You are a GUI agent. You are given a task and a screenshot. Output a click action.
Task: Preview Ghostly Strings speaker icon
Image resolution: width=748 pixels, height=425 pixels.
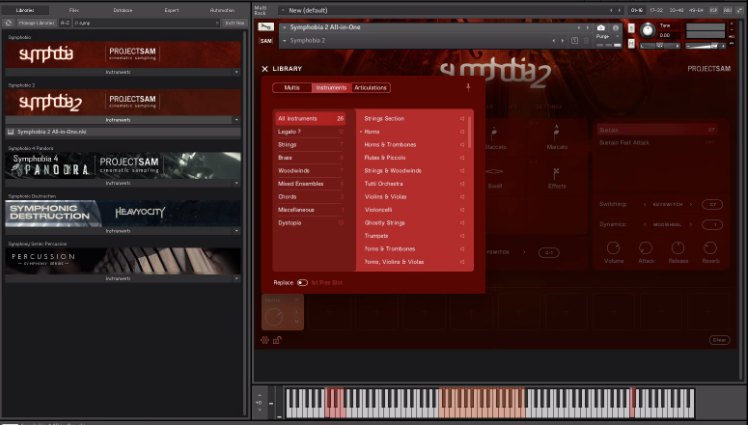[x=462, y=223]
